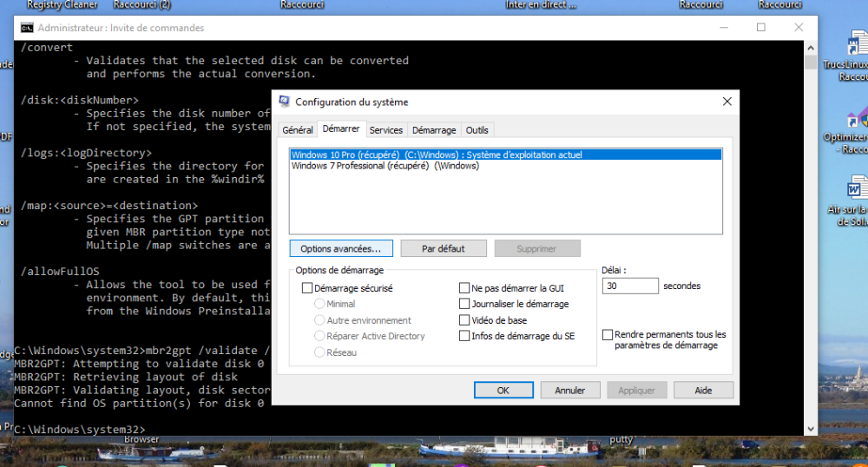Select the Démarrer tab
This screenshot has height=467, width=868.
pos(341,129)
